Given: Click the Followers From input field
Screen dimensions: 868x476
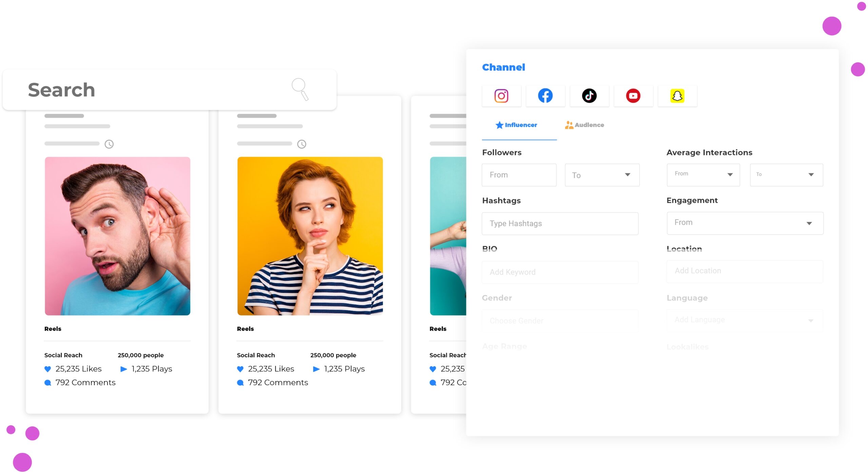Looking at the screenshot, I should [x=519, y=175].
